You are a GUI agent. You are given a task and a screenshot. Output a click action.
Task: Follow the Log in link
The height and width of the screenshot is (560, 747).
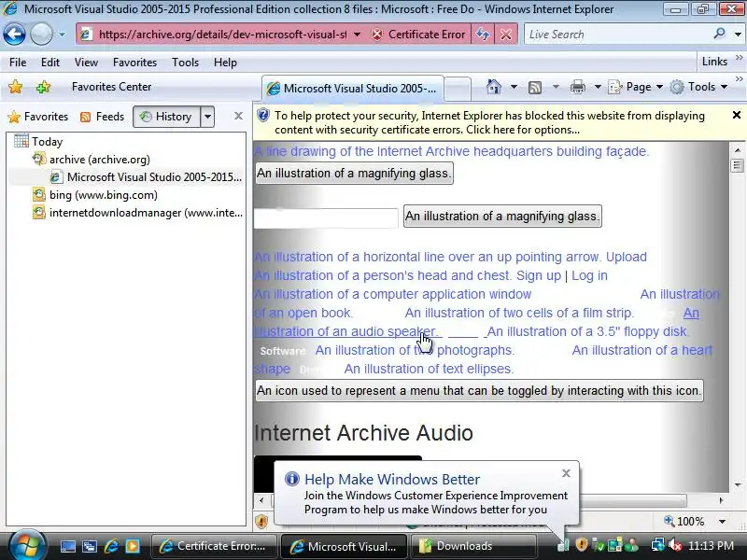(589, 275)
